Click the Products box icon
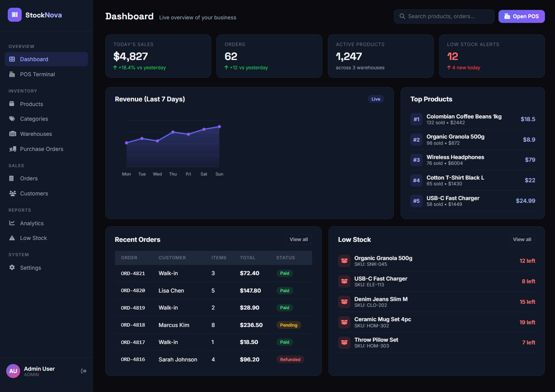The height and width of the screenshot is (392, 555). (12, 104)
